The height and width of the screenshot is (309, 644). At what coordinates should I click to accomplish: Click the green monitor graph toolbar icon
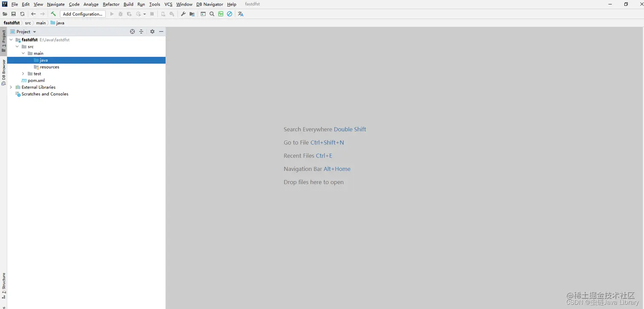(x=221, y=14)
